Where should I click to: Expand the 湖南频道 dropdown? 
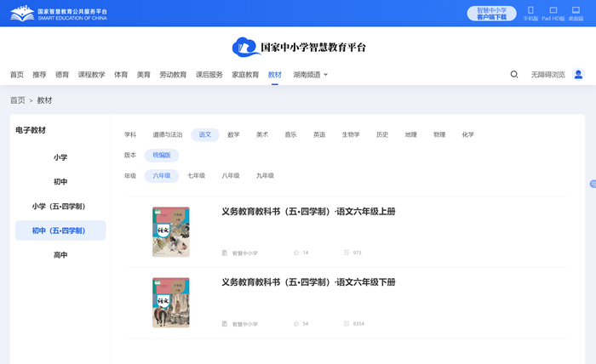310,74
